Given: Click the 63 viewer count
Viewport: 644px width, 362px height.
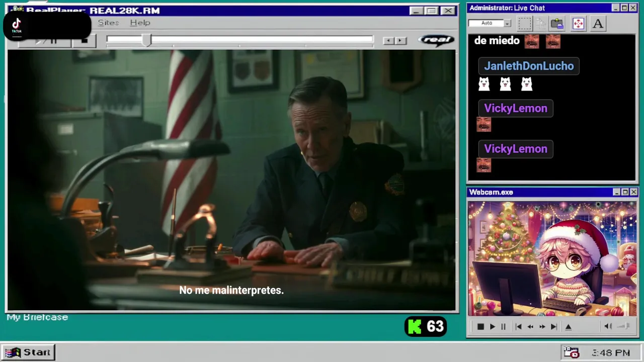Looking at the screenshot, I should pos(436,327).
